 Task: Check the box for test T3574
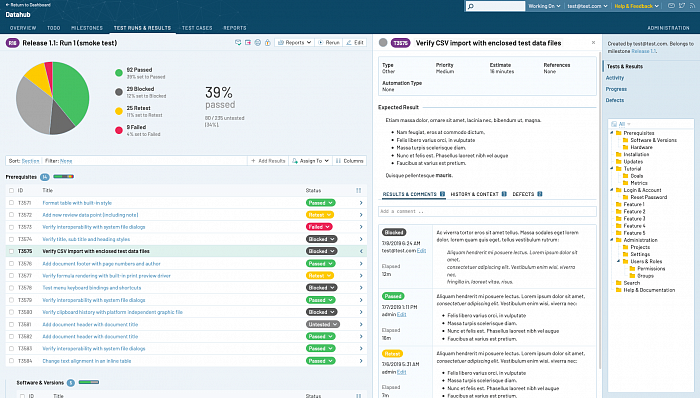coord(11,239)
